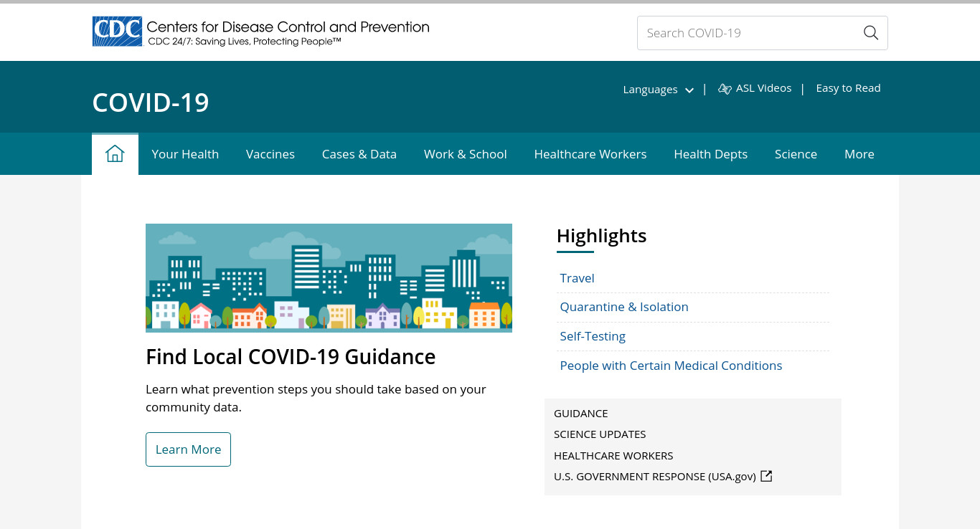Click the ASL hands icon
This screenshot has height=529, width=980.
725,89
